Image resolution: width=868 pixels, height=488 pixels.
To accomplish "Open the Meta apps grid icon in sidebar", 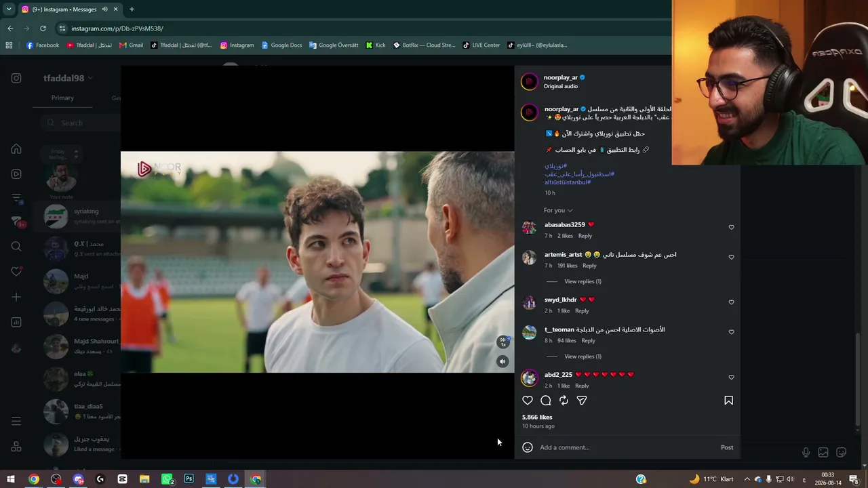I will click(x=16, y=447).
